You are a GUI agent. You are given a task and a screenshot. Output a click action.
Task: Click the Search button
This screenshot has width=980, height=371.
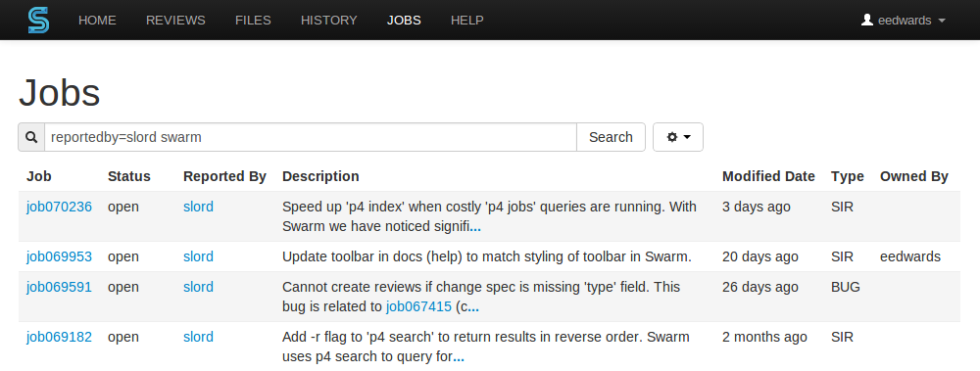click(x=611, y=137)
